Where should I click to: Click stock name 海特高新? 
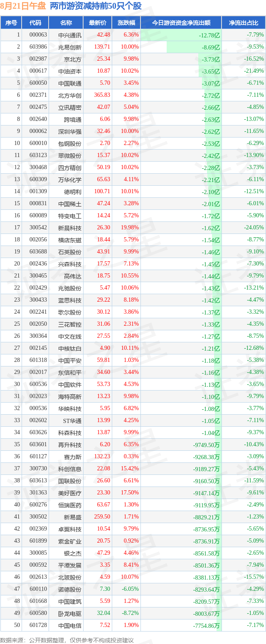(70, 396)
